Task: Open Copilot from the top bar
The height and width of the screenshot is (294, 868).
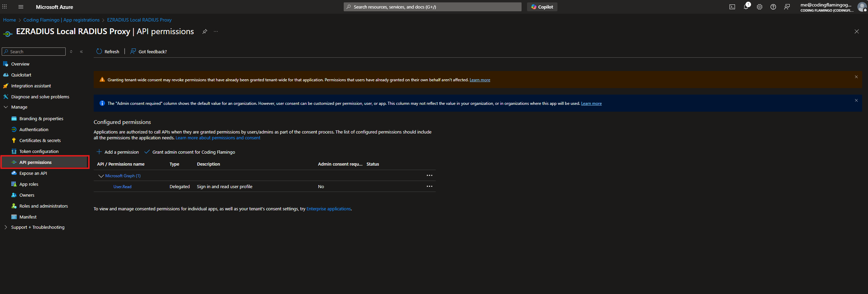Action: [542, 7]
